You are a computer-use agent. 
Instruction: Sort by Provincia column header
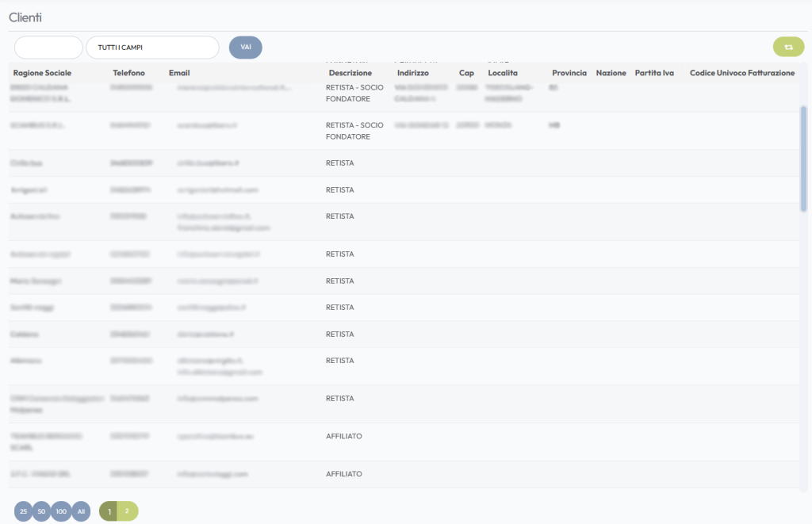[x=569, y=73]
